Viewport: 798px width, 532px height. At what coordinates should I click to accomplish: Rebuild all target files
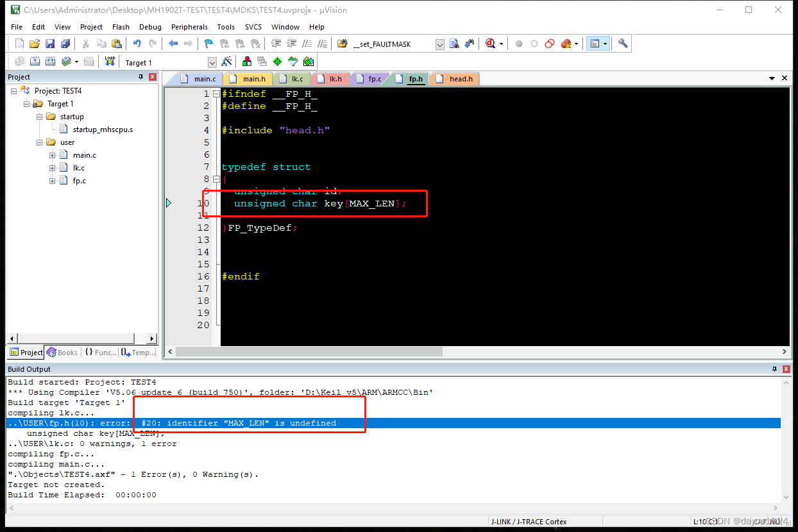tap(50, 62)
